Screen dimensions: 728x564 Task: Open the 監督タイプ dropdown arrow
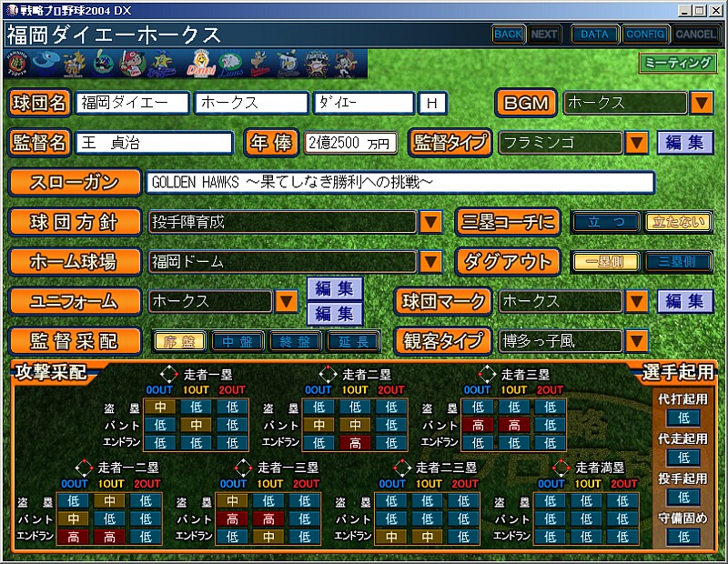pyautogui.click(x=636, y=143)
